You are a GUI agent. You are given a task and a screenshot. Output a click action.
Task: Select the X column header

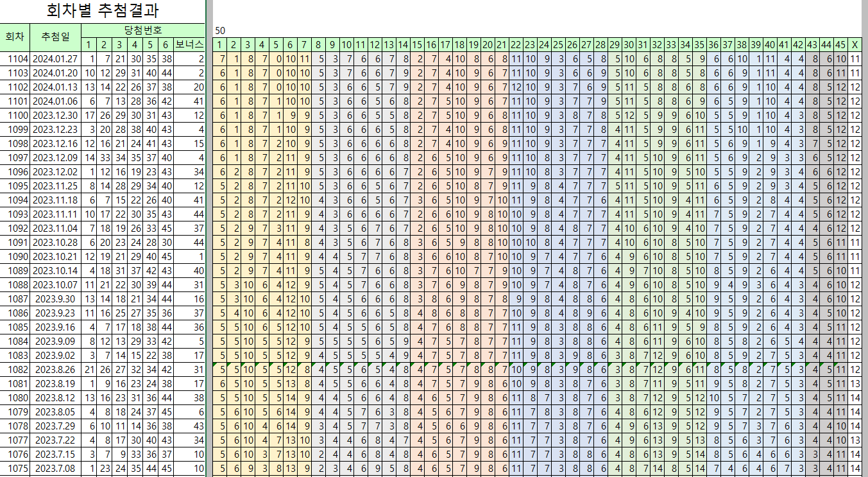pos(855,44)
